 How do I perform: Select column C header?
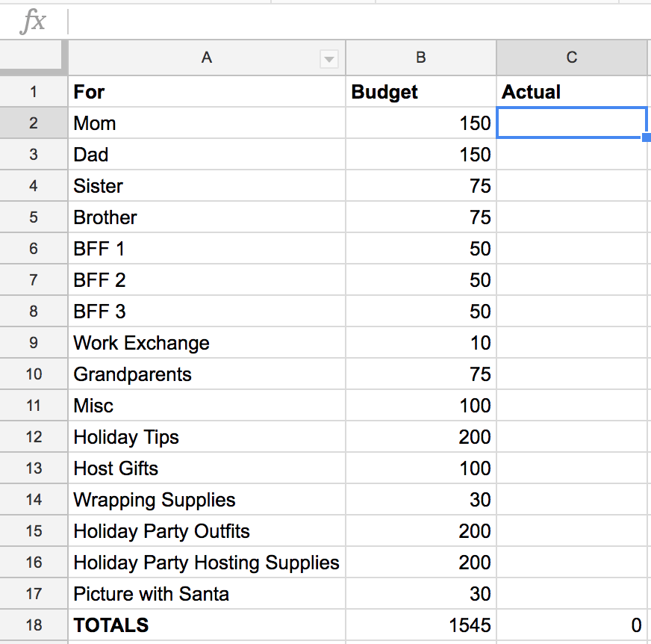coord(572,58)
